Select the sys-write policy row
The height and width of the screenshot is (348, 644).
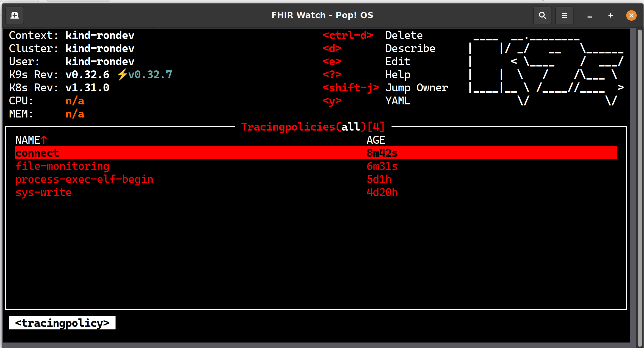(x=43, y=192)
